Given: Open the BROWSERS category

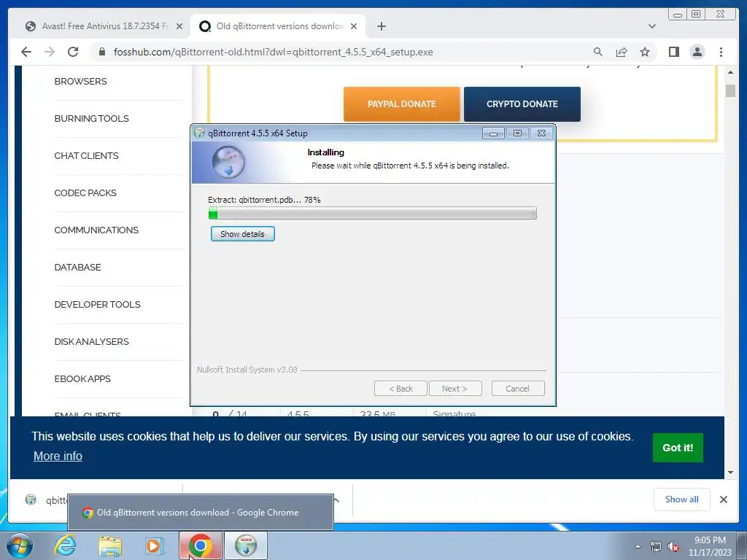Looking at the screenshot, I should 80,82.
